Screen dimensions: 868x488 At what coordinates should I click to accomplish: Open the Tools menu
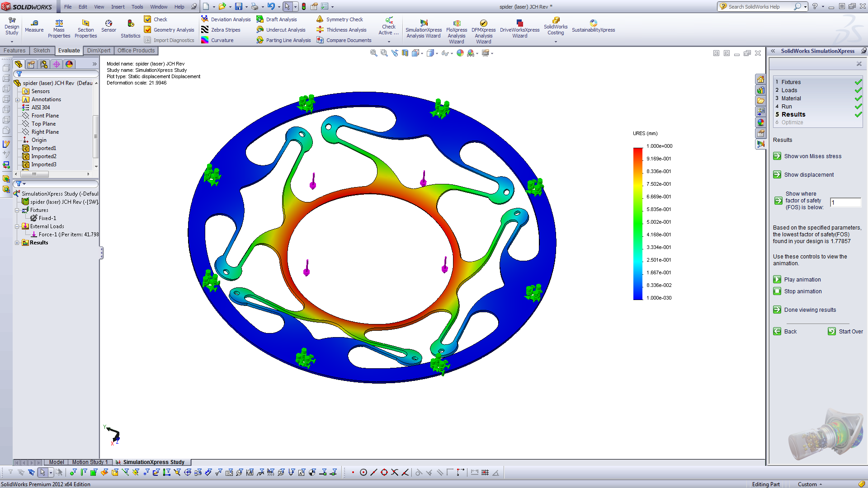[137, 7]
